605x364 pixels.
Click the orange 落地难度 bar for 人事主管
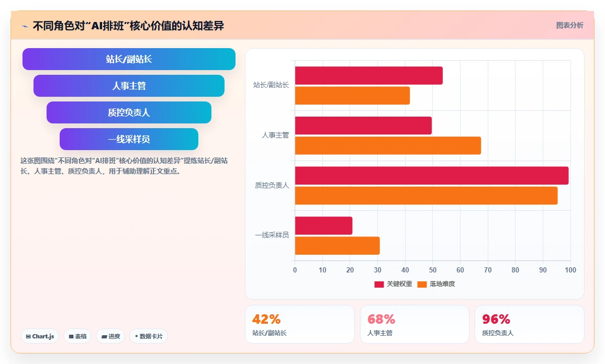tap(388, 145)
